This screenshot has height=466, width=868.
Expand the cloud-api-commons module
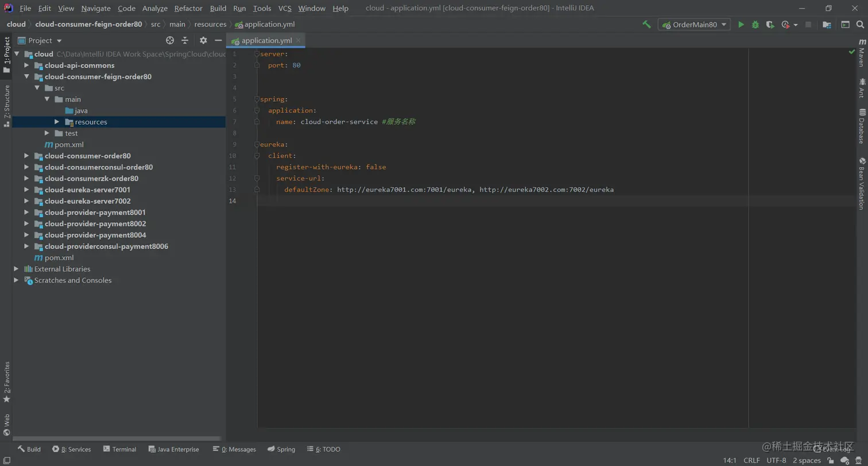26,66
